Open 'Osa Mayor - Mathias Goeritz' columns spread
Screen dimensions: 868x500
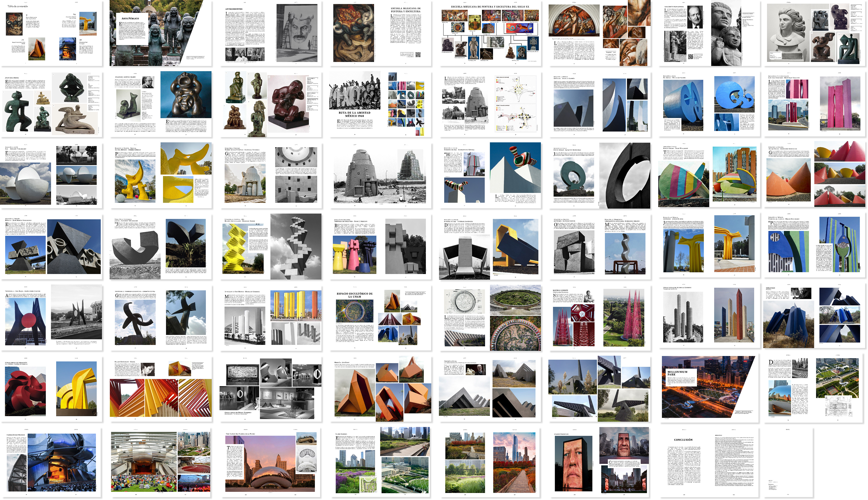coord(271,318)
